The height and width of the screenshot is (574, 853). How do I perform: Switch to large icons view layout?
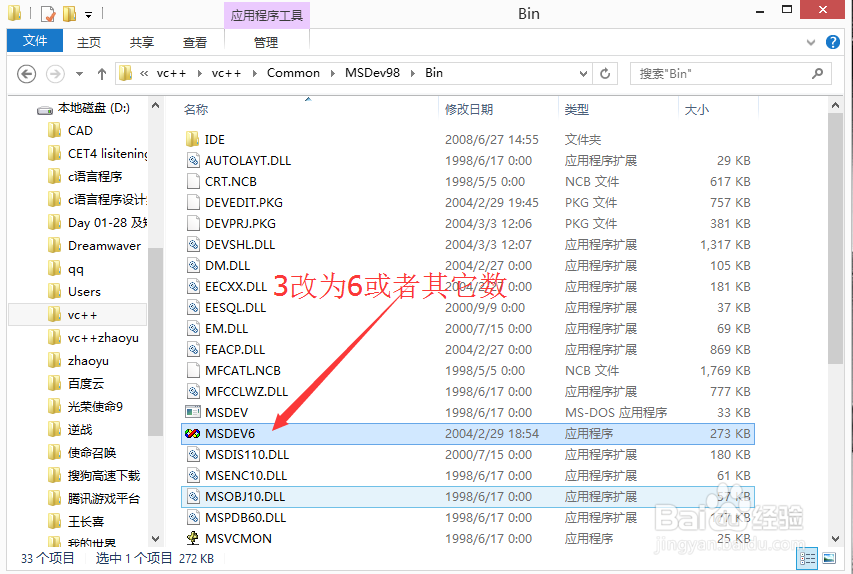point(829,558)
